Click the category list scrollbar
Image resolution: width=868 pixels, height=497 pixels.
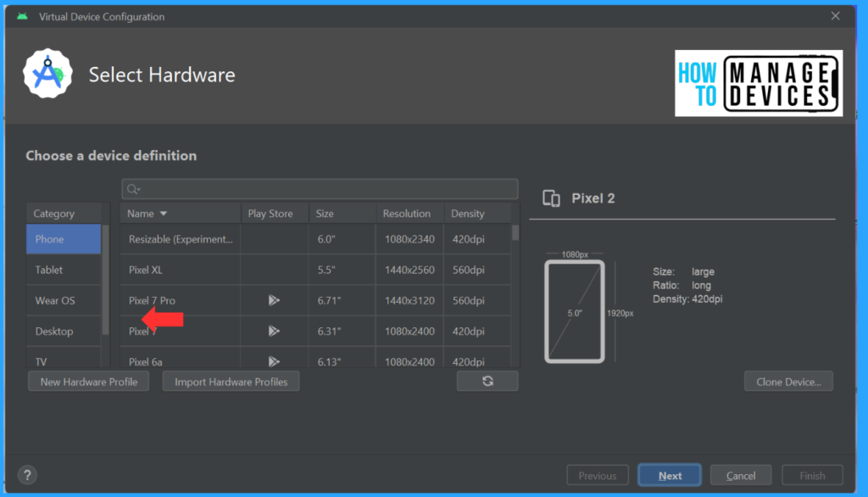pyautogui.click(x=105, y=280)
